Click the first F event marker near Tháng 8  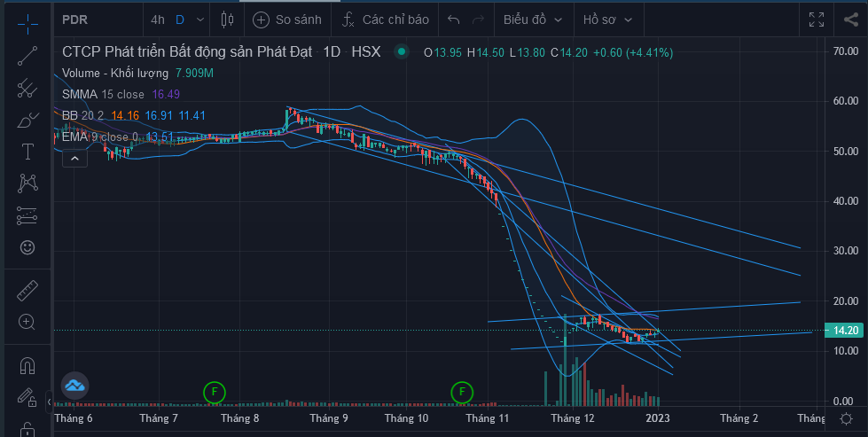pyautogui.click(x=215, y=393)
